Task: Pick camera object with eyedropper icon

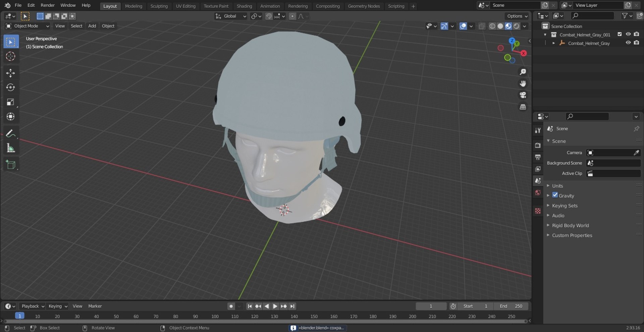Action: 636,153
